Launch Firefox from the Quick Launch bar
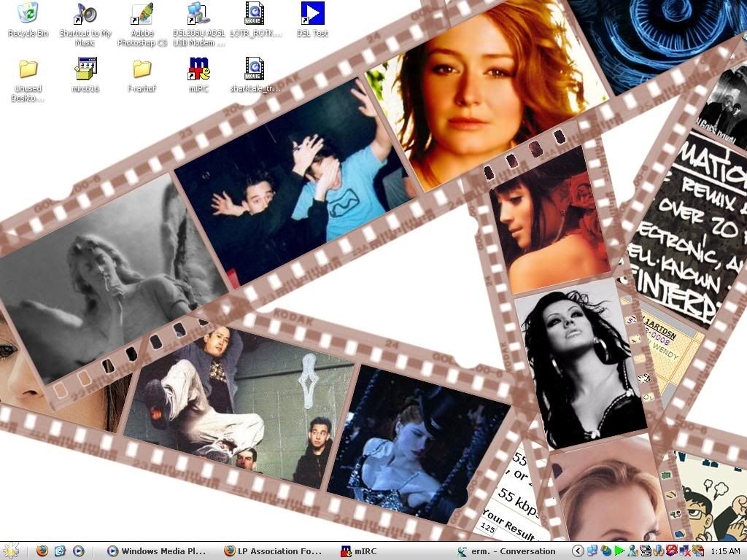The image size is (747, 560). click(x=42, y=551)
